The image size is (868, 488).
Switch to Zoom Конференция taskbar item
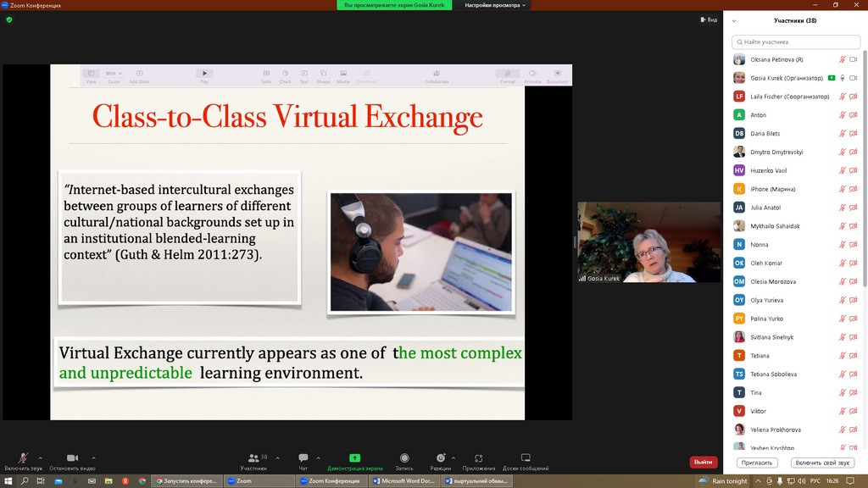coord(330,481)
